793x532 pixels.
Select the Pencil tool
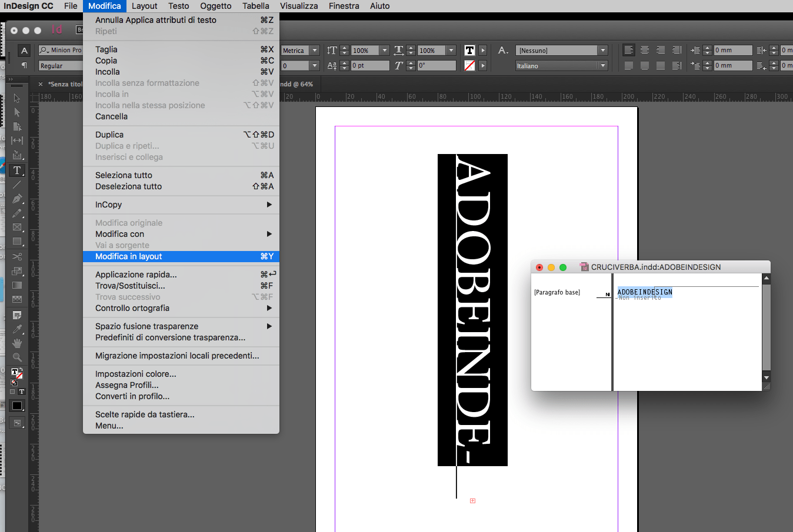(x=17, y=213)
